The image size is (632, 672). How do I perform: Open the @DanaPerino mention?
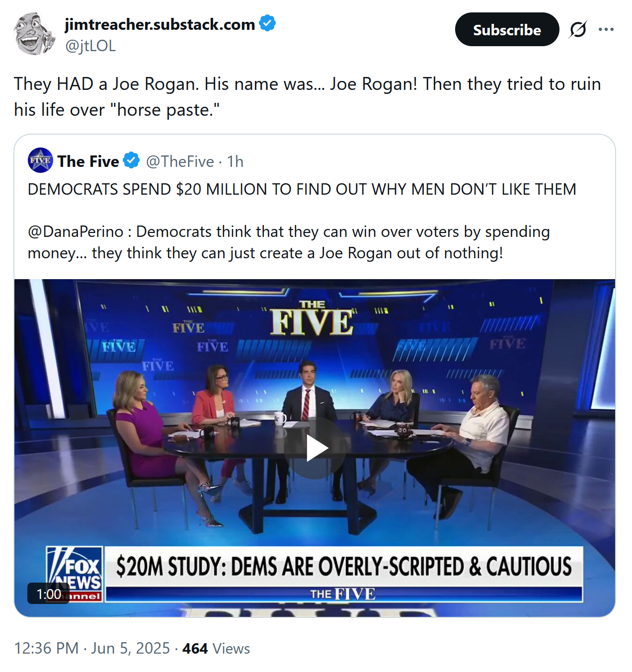click(76, 232)
